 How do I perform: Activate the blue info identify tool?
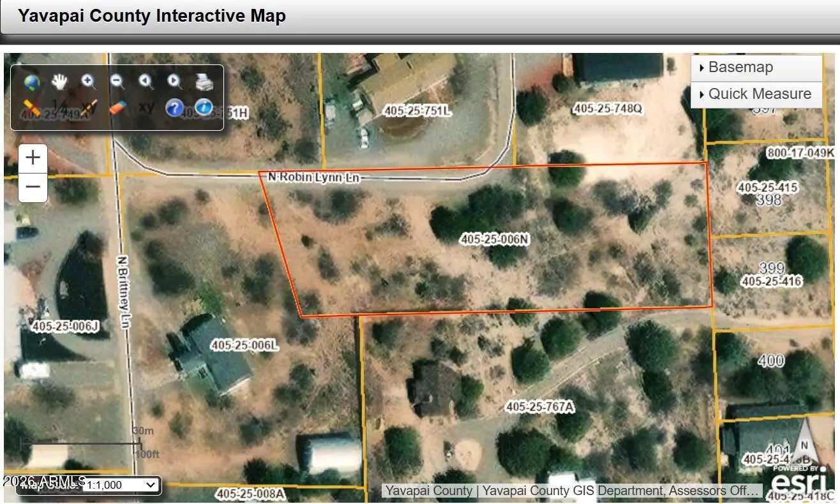pyautogui.click(x=204, y=107)
